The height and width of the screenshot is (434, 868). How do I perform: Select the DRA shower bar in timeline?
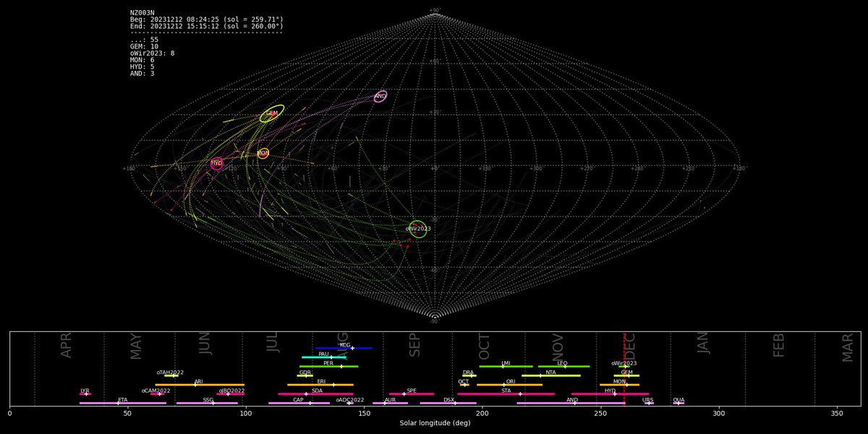click(469, 375)
